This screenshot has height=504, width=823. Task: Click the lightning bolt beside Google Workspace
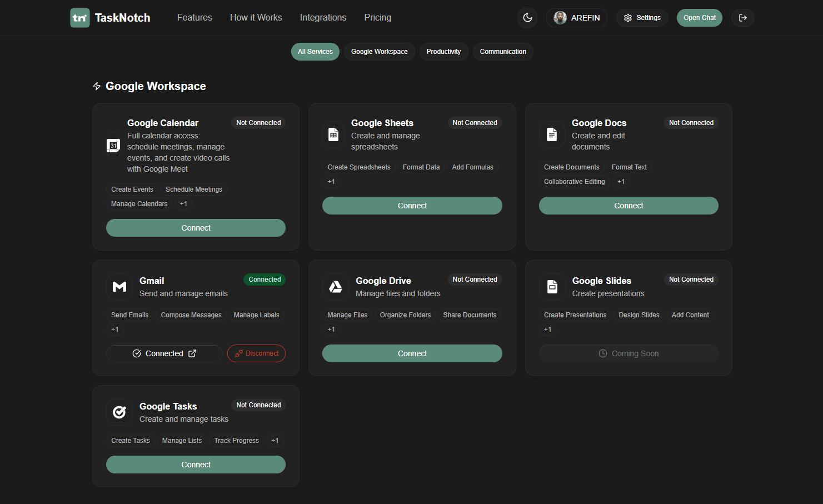coord(97,86)
